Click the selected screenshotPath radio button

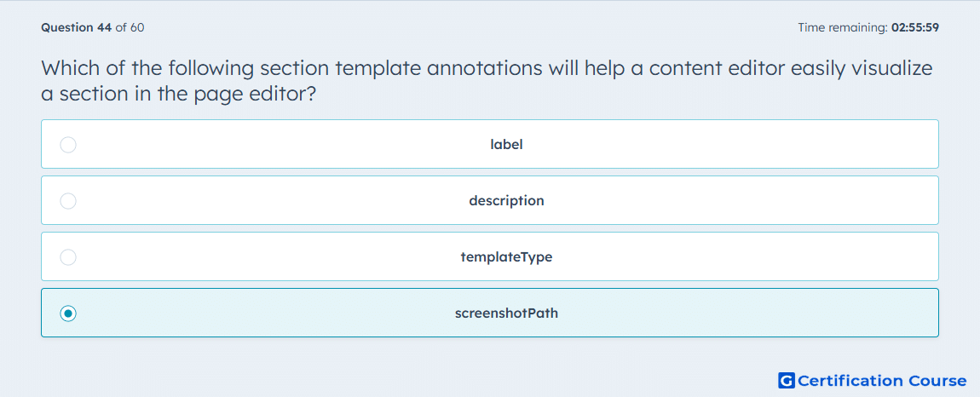(68, 314)
